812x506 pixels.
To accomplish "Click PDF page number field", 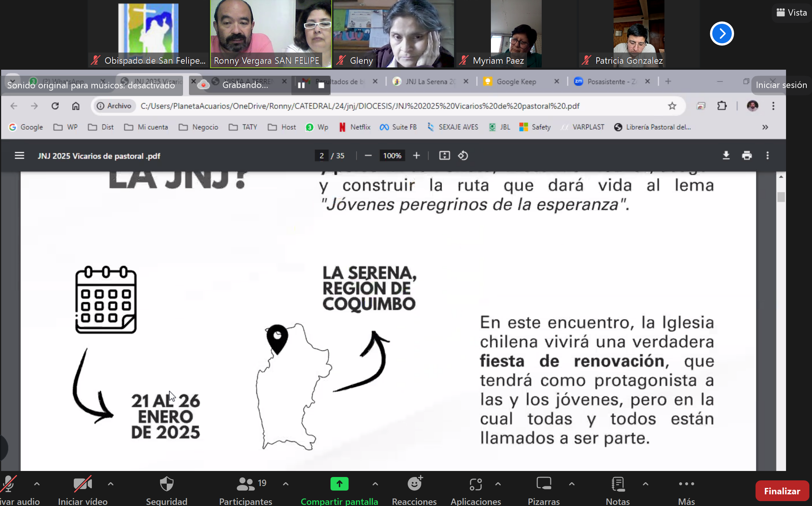I will (321, 156).
